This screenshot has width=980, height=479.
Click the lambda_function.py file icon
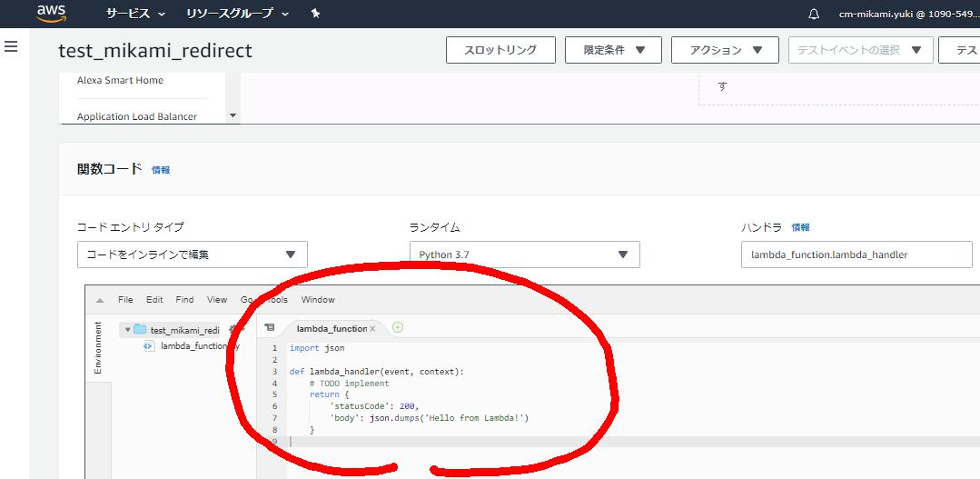[149, 345]
